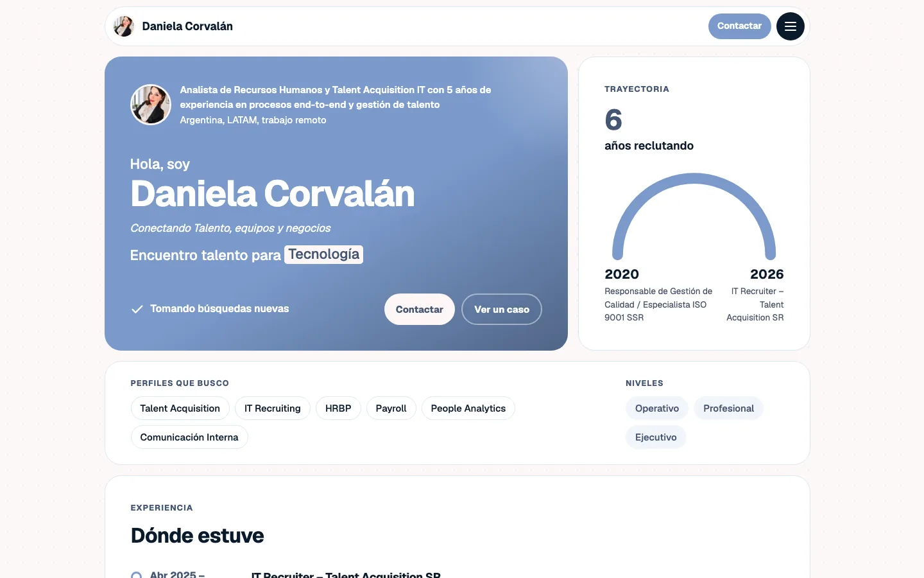Select the HRBP profile chip
The image size is (924, 578).
click(x=338, y=408)
